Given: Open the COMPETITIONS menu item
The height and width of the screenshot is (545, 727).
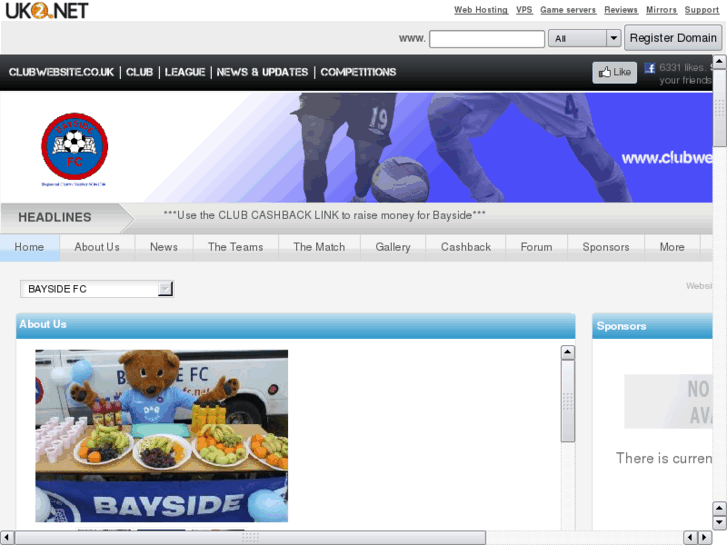Looking at the screenshot, I should (358, 72).
